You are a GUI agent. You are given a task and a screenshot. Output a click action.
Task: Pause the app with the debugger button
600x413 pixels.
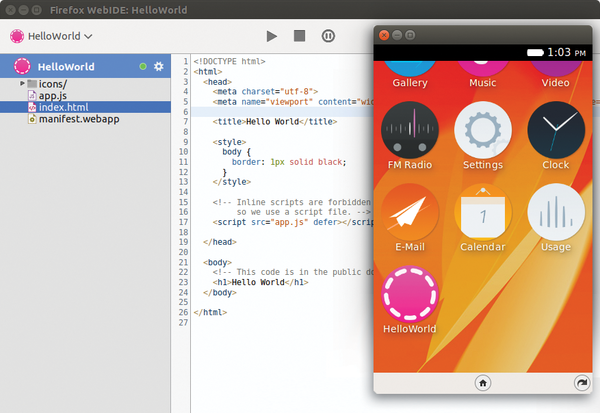[328, 36]
